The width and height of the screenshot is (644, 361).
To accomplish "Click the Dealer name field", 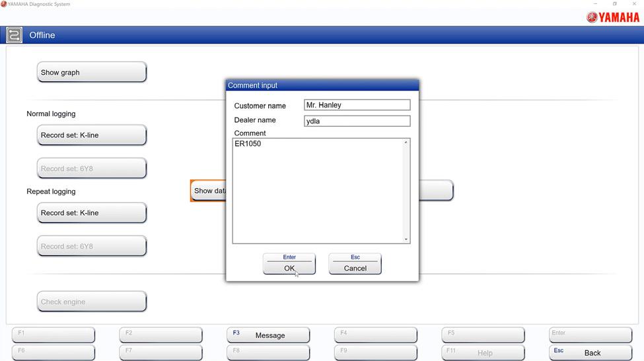I will pos(357,121).
